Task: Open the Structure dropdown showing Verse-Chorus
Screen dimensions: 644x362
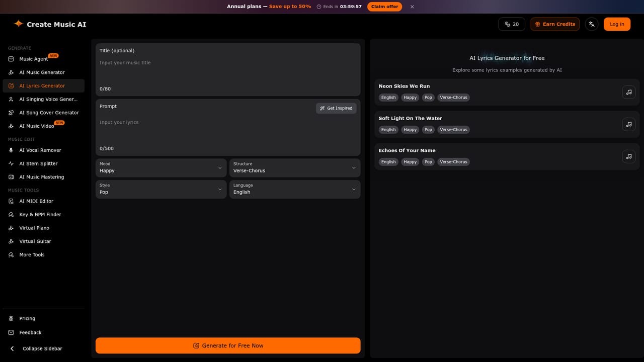Action: [x=295, y=168]
